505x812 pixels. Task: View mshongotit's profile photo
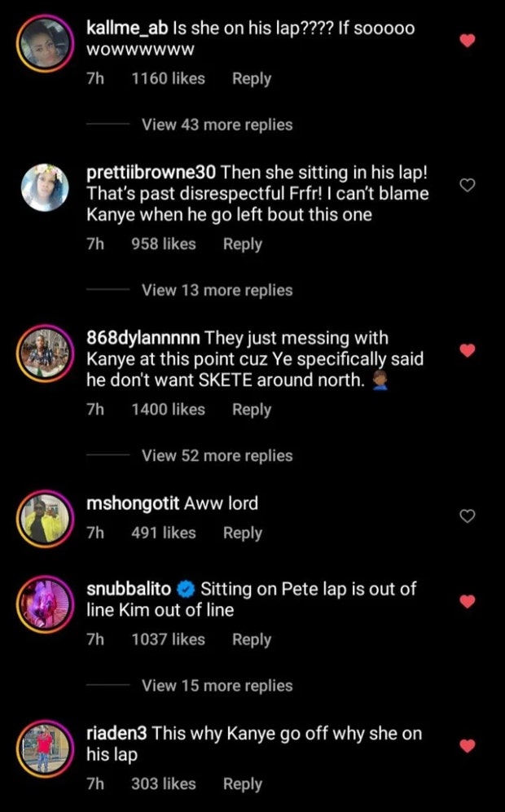click(44, 518)
